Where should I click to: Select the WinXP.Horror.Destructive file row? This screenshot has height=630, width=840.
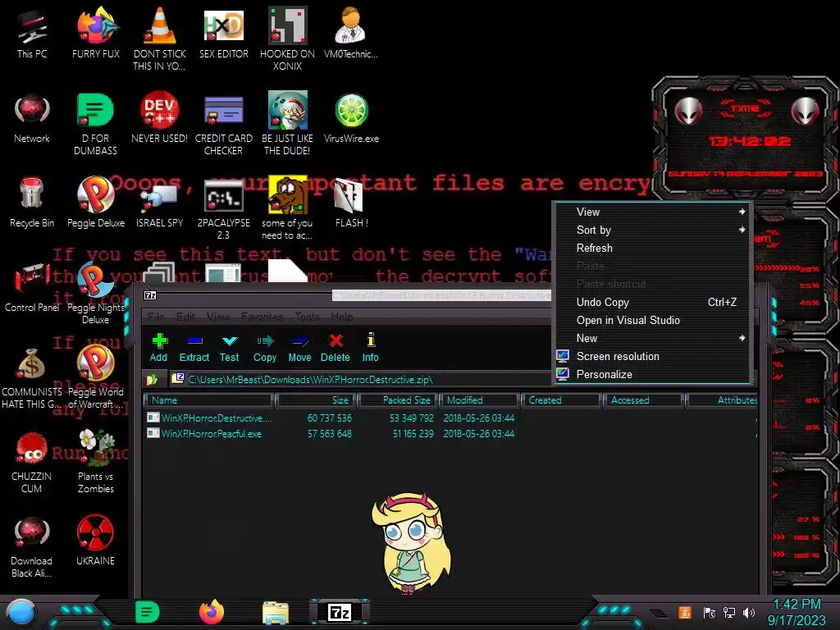[x=450, y=418]
